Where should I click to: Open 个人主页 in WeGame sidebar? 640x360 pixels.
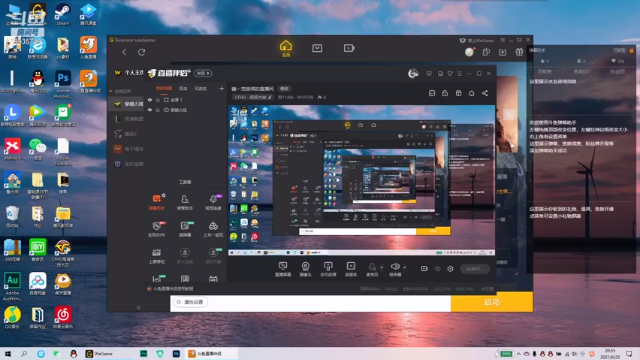(129, 73)
